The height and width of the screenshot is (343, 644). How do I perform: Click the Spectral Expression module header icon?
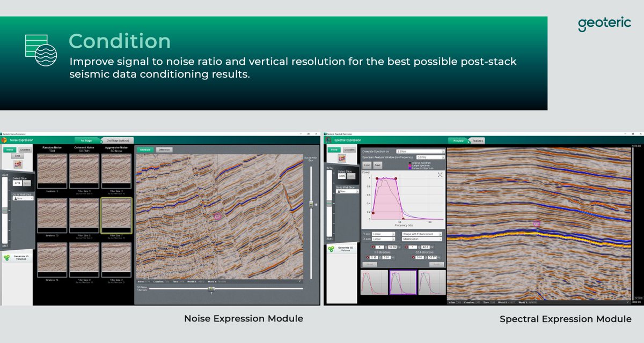click(328, 140)
